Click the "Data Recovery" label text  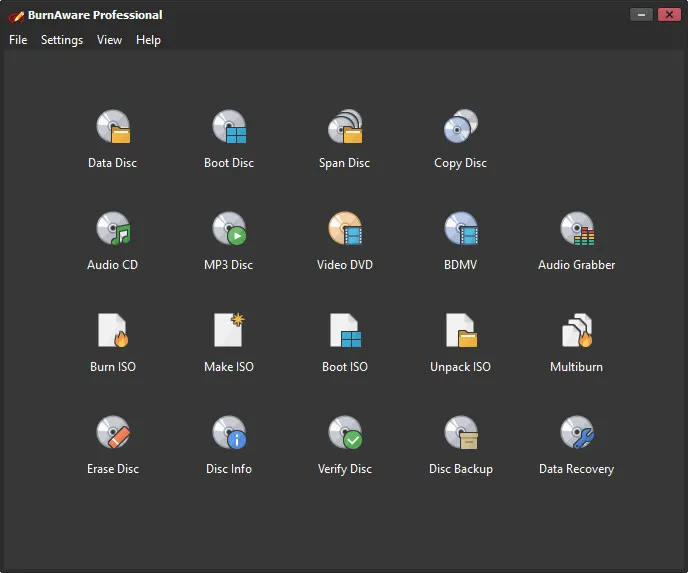[577, 469]
